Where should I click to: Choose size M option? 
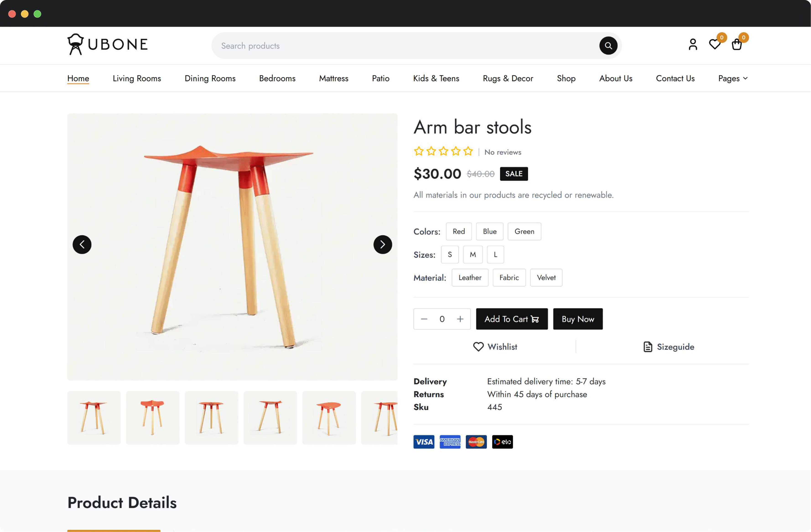click(x=473, y=255)
